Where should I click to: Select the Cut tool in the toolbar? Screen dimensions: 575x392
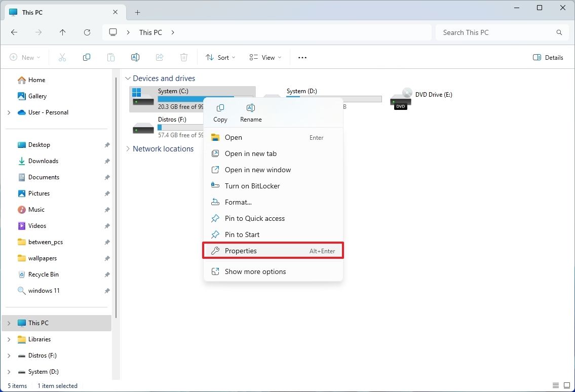tap(62, 57)
